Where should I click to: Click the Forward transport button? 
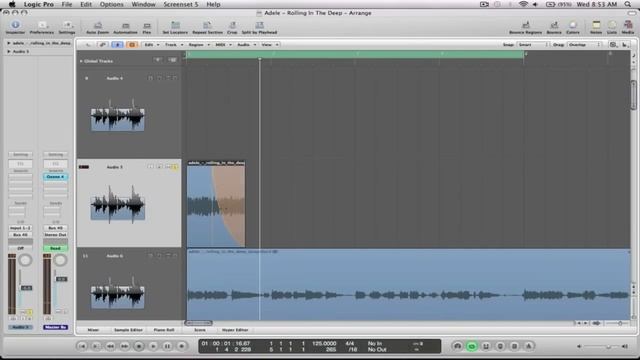point(124,346)
